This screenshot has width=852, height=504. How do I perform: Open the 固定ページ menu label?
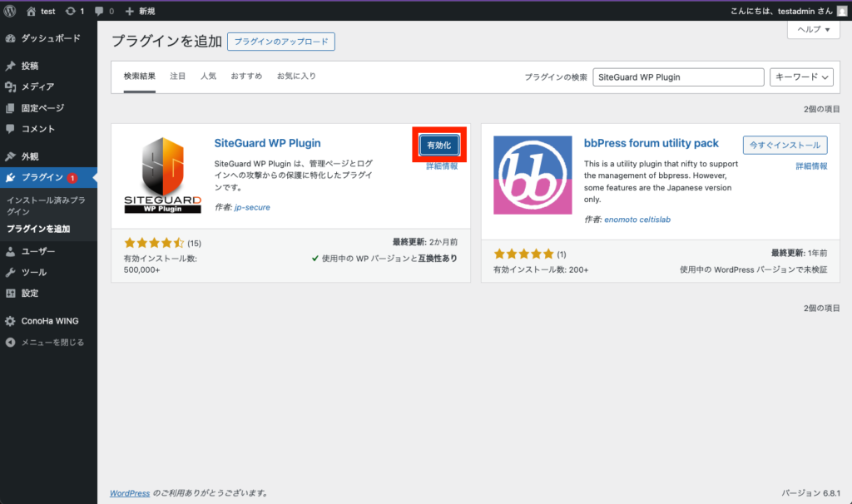point(42,108)
